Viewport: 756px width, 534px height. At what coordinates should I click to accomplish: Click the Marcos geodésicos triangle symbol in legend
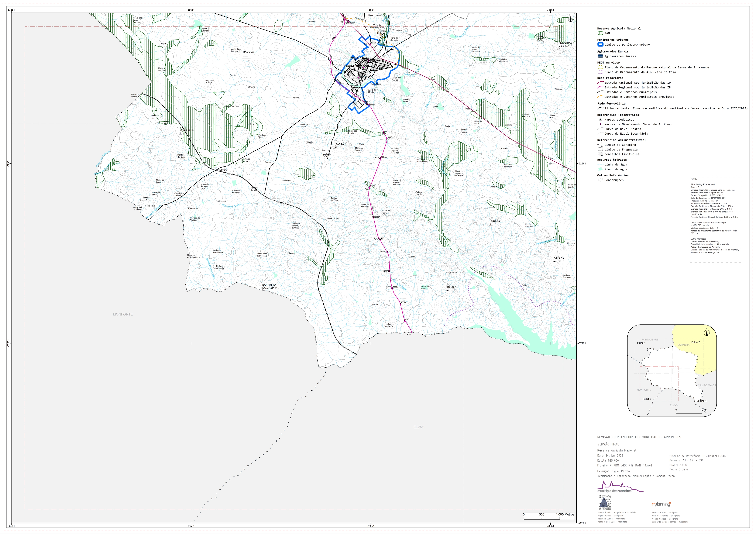pos(600,119)
